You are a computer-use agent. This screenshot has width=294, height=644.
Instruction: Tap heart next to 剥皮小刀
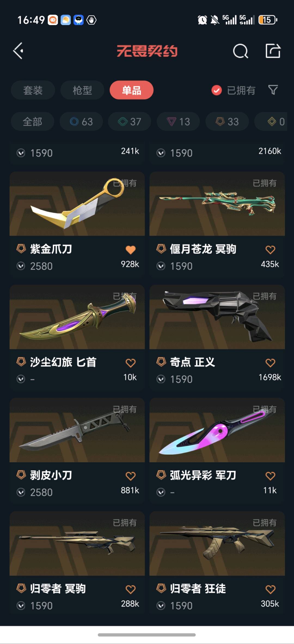pos(131,476)
